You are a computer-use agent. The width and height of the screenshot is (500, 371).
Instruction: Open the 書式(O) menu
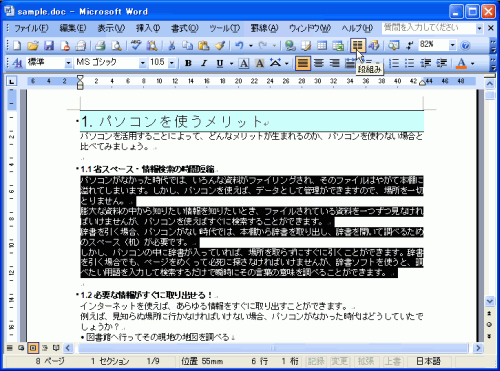click(185, 28)
